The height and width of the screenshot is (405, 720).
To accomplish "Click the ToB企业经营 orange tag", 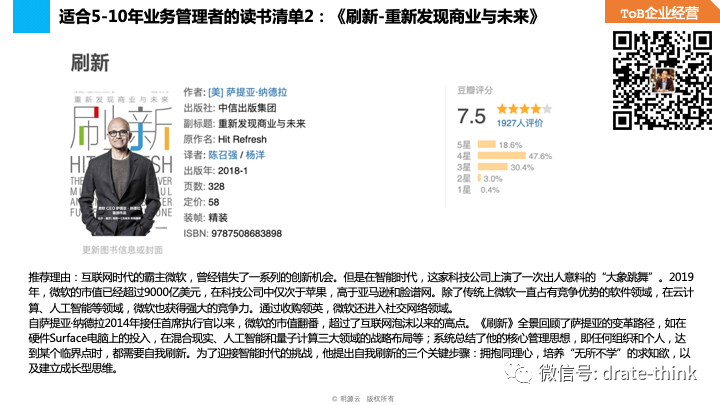I will click(662, 12).
